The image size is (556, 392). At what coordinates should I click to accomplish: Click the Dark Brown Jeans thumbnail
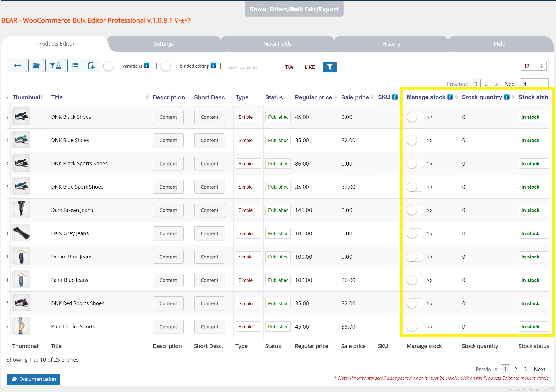(21, 209)
